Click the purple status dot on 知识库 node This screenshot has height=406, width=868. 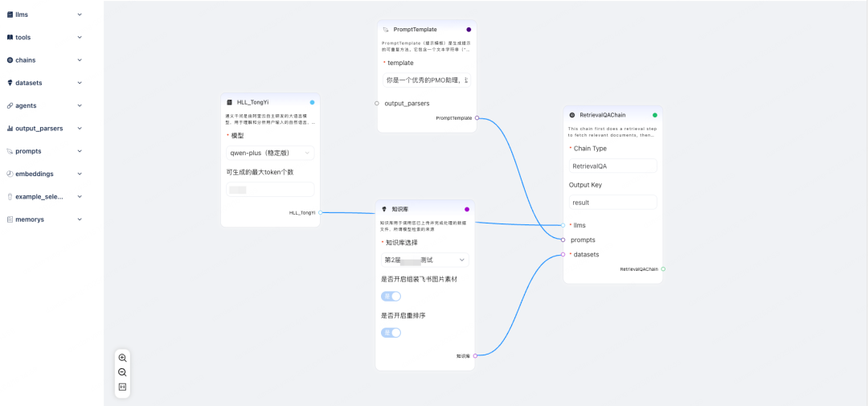467,209
